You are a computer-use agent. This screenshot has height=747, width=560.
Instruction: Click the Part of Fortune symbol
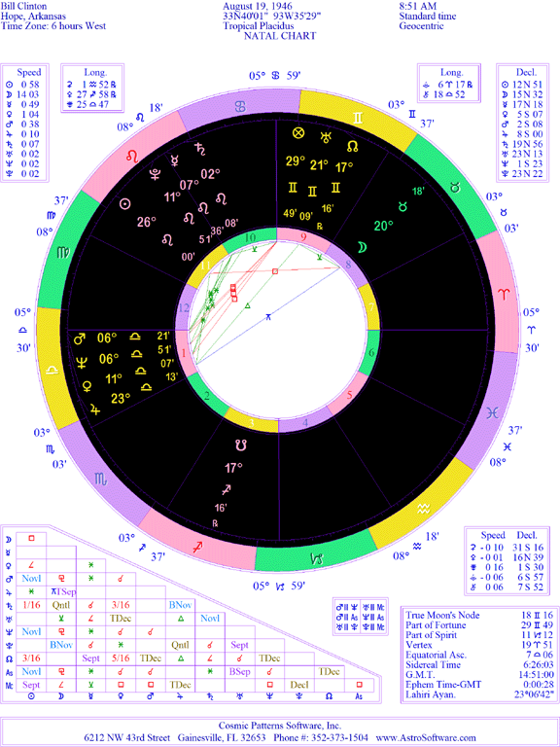click(x=298, y=134)
